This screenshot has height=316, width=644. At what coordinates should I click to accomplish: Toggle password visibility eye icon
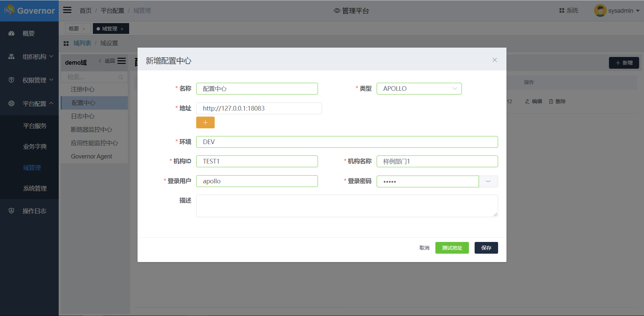point(488,181)
